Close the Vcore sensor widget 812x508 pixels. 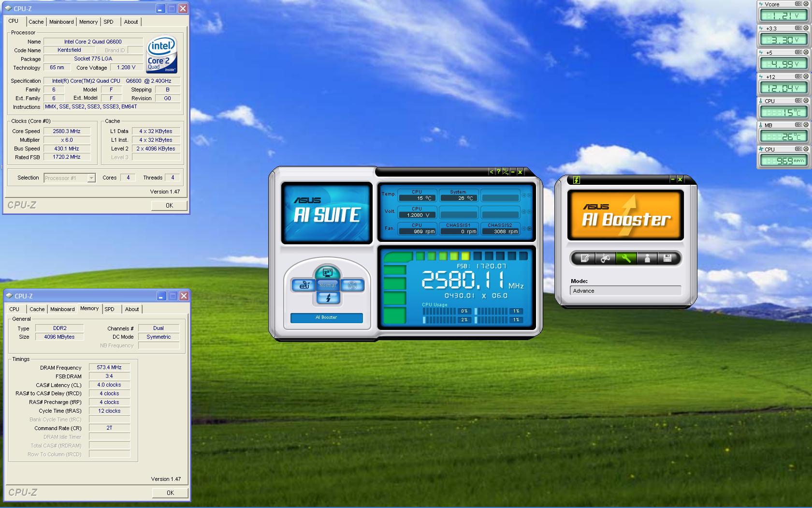pos(806,4)
